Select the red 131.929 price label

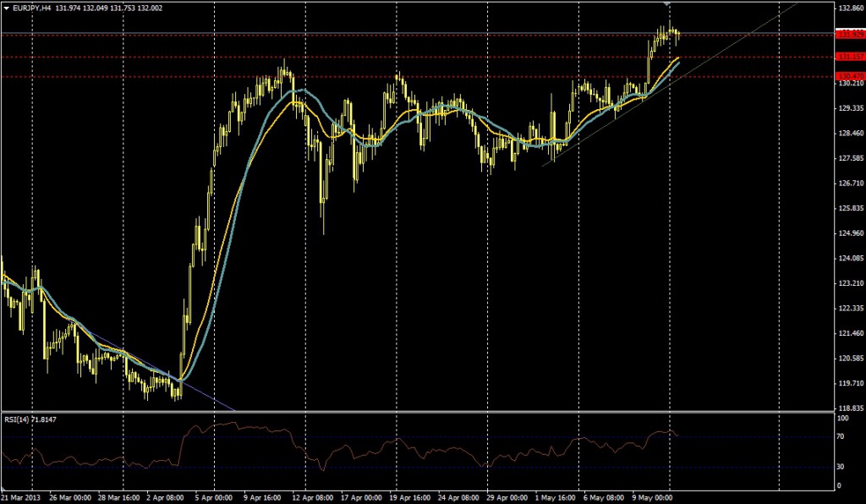click(848, 34)
